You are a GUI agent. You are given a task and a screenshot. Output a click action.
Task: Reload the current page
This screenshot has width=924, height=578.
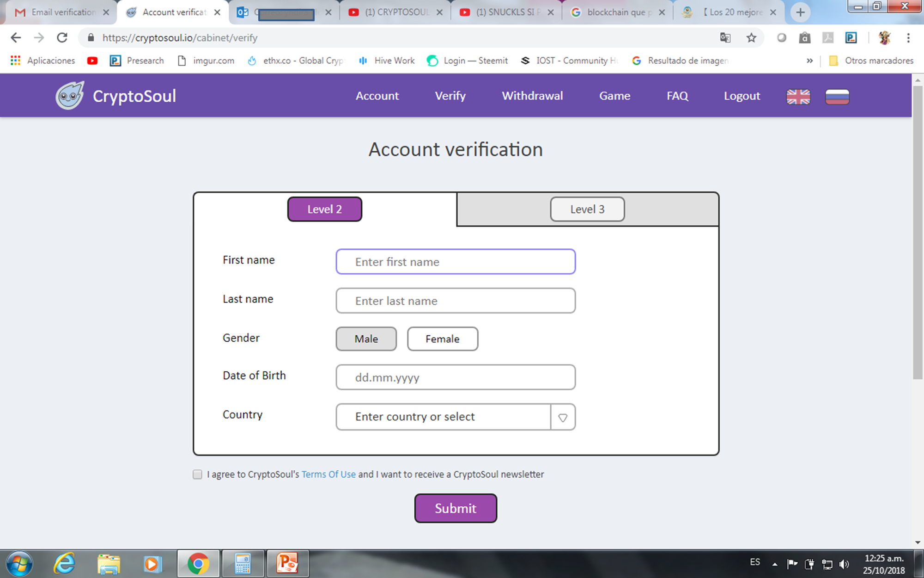click(x=62, y=37)
